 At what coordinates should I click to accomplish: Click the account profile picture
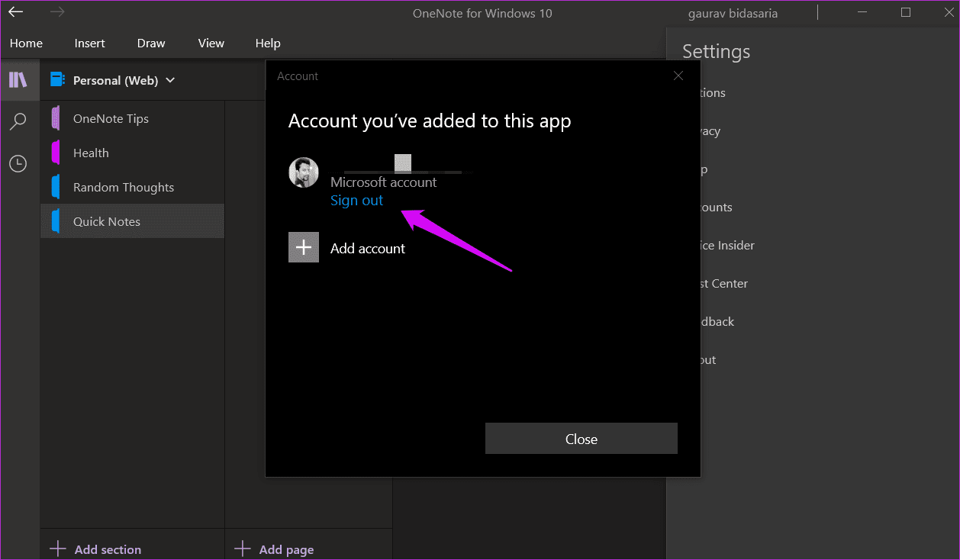coord(304,172)
